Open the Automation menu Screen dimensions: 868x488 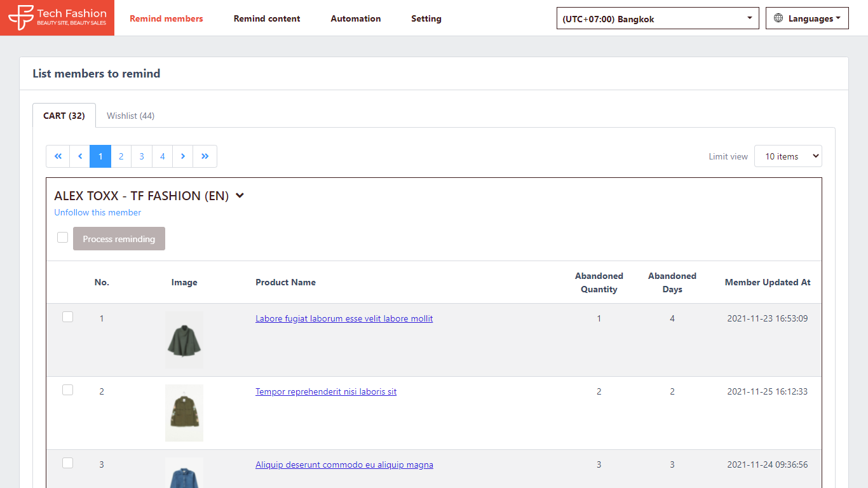[355, 18]
